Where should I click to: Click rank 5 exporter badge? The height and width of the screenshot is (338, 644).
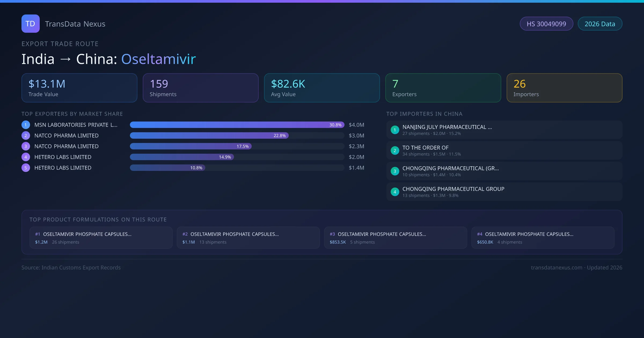point(26,168)
